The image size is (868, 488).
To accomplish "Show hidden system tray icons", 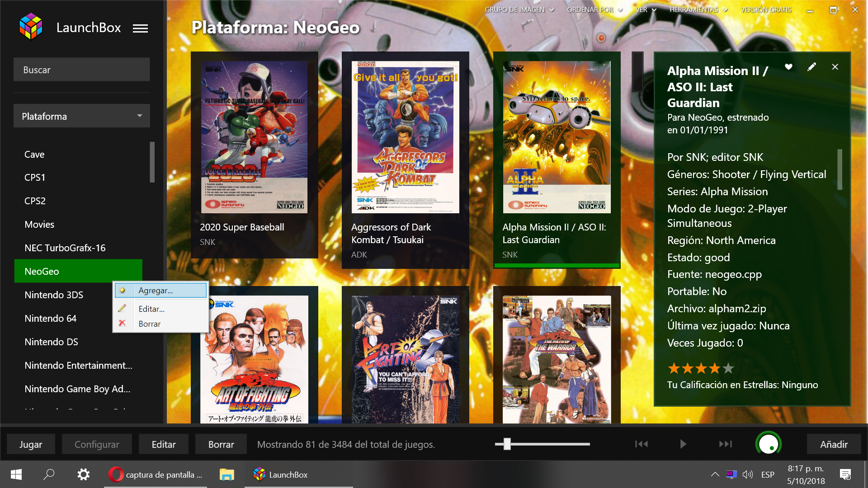I will click(715, 474).
